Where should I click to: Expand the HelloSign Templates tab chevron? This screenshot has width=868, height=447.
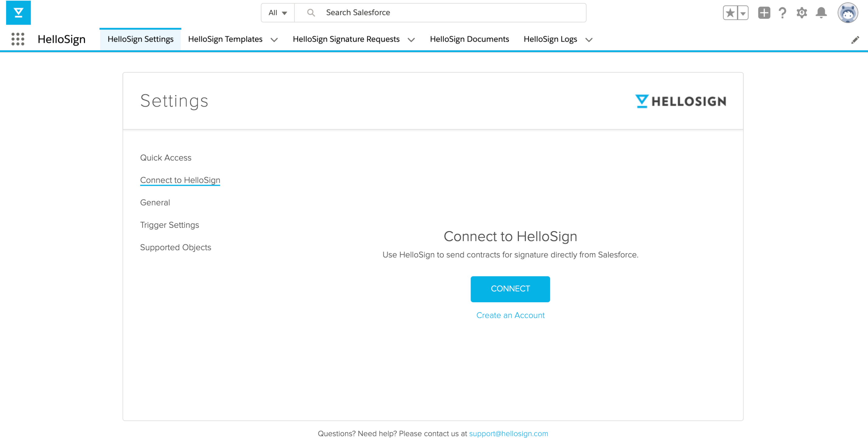tap(274, 40)
